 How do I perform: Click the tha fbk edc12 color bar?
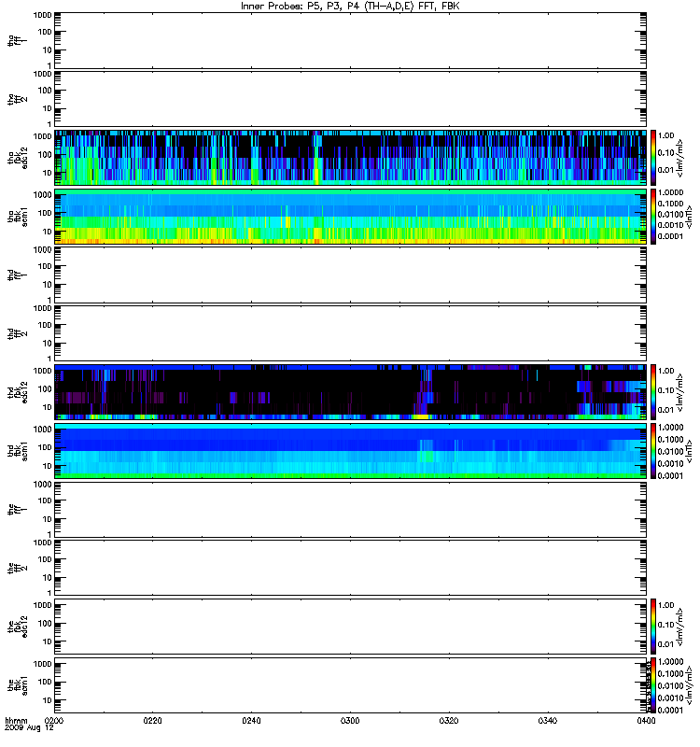[x=653, y=157]
